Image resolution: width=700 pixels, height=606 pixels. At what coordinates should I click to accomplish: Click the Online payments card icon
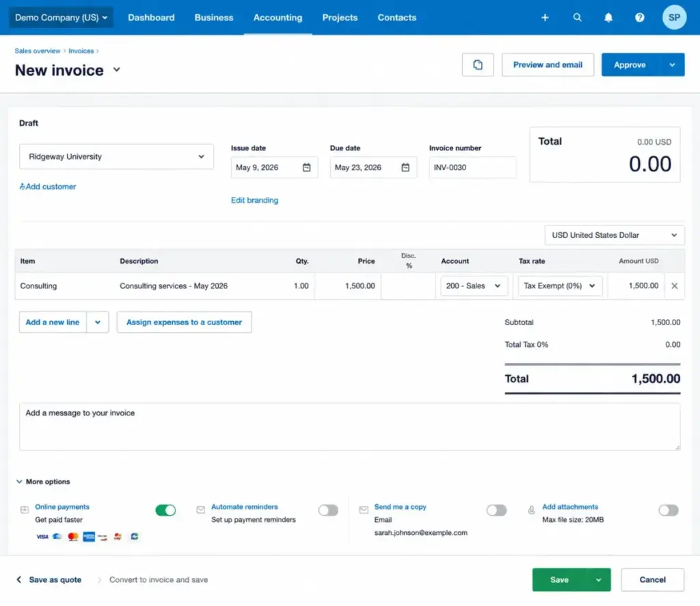click(x=25, y=510)
